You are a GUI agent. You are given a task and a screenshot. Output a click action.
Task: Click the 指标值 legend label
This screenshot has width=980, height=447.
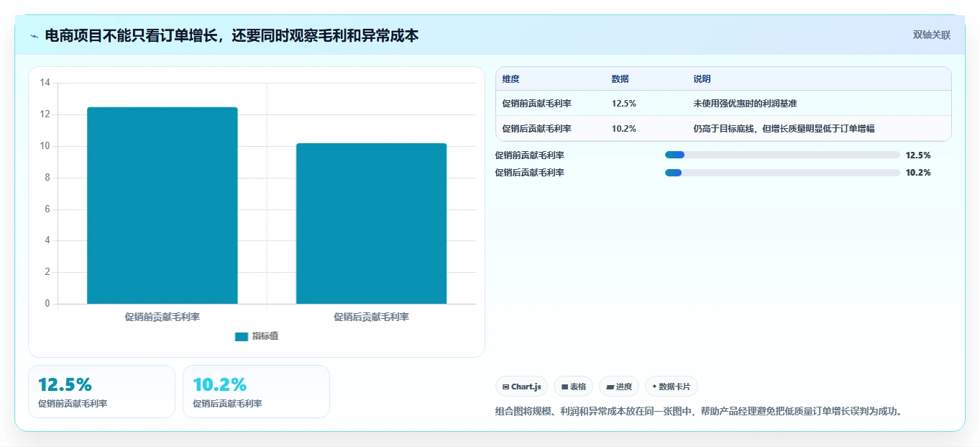(x=265, y=336)
